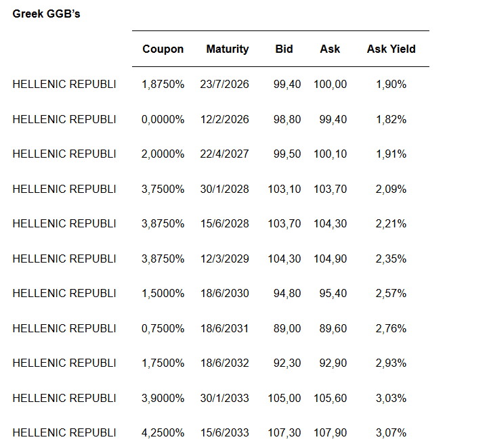Click ask price 104,30
Screen dimensions: 489x448
(x=330, y=223)
